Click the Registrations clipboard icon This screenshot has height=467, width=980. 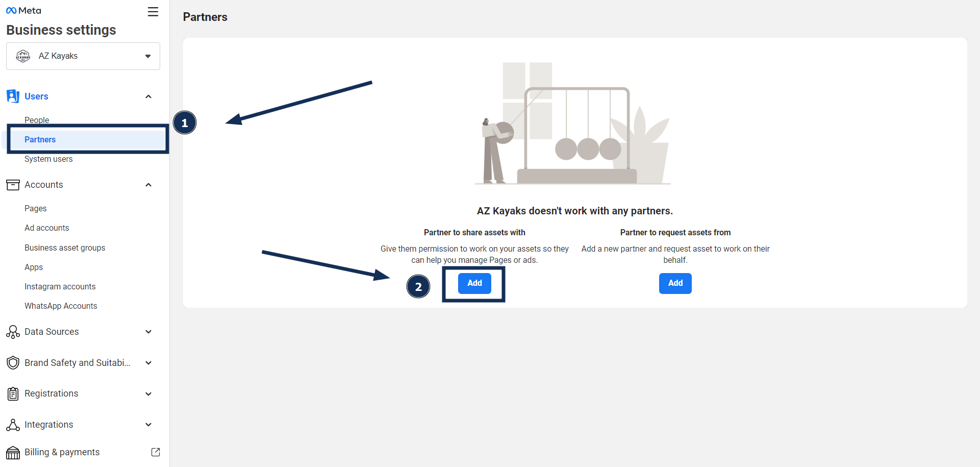[13, 394]
